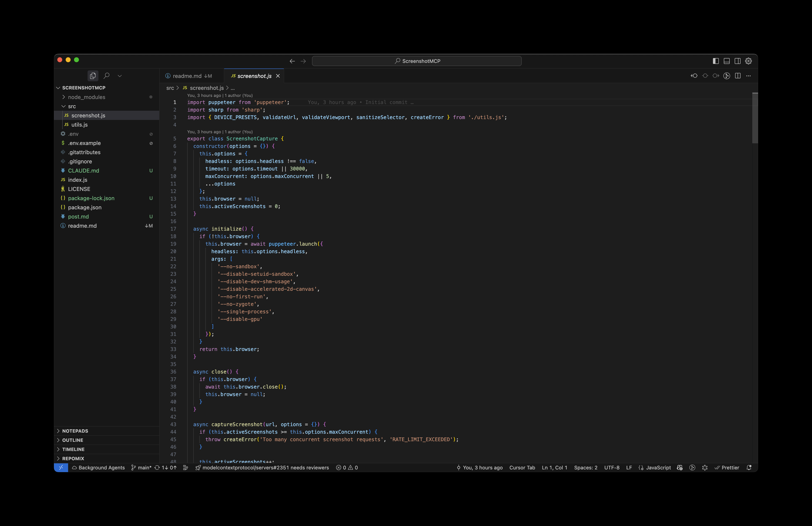The height and width of the screenshot is (526, 812).
Task: Open the Explorer files view icon
Action: (x=93, y=76)
